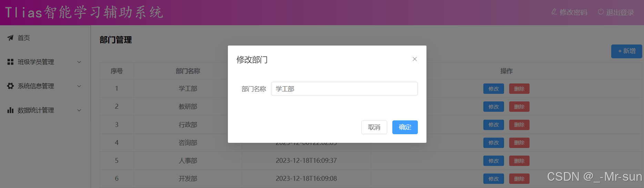Click the Tlias智能学习辅助系统 title
Viewport: 644px width, 188px height.
84,12
